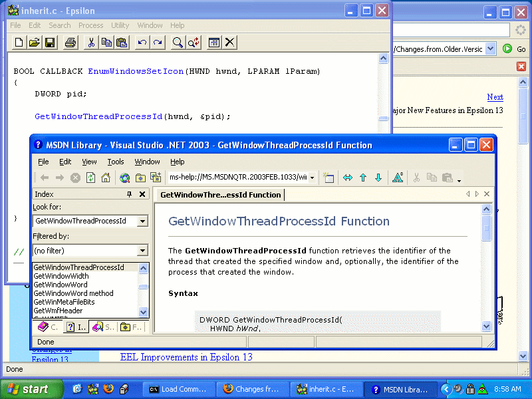Open the MSDN URL address dropdown arrow
The width and height of the screenshot is (532, 399).
312,178
